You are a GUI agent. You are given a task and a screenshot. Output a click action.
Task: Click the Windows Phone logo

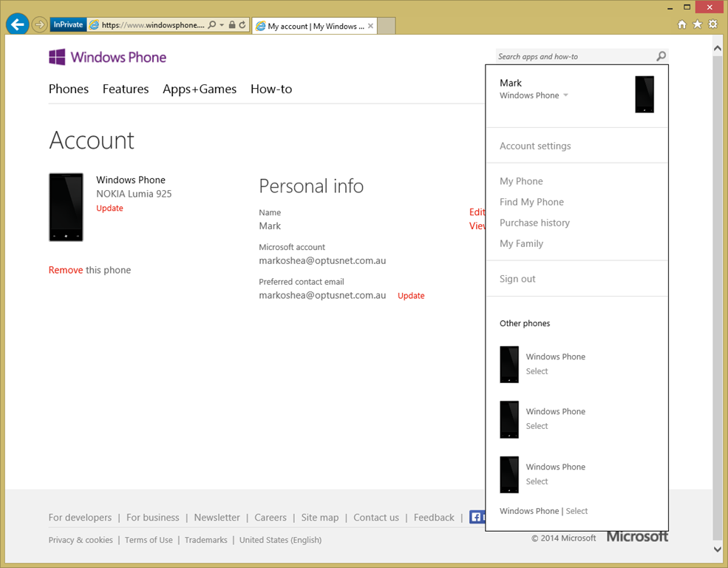click(108, 57)
